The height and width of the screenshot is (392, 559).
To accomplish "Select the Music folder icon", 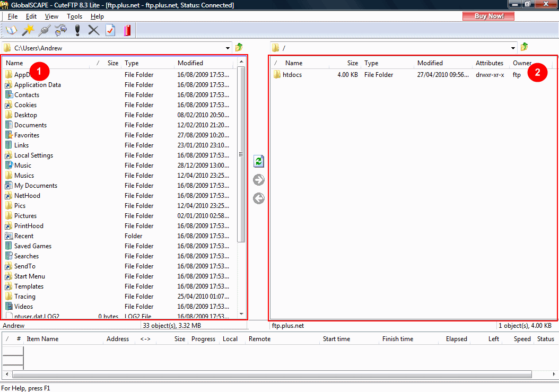I will 9,165.
